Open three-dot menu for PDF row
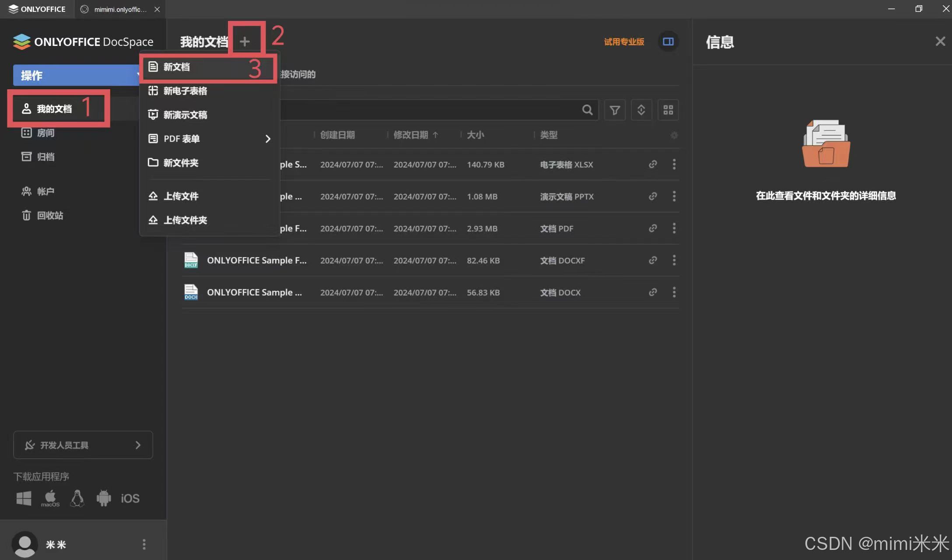The width and height of the screenshot is (952, 560). 674,228
